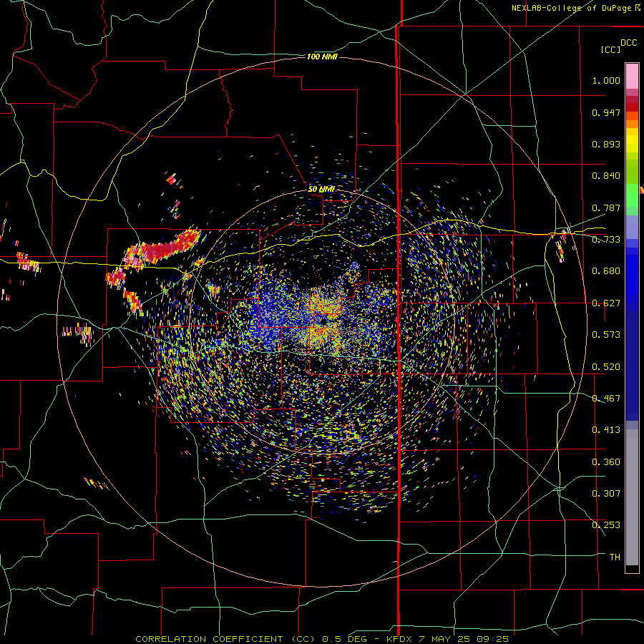644x644 pixels.
Task: Select the 0.787 scale value
Action: 606,208
